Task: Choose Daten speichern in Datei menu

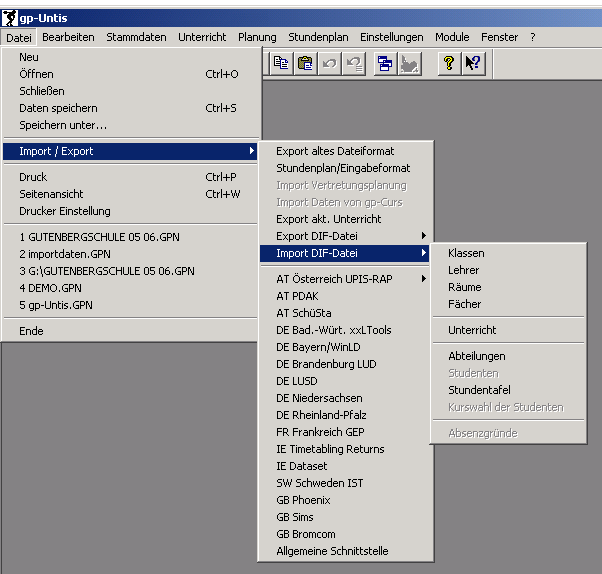Action: (58, 108)
